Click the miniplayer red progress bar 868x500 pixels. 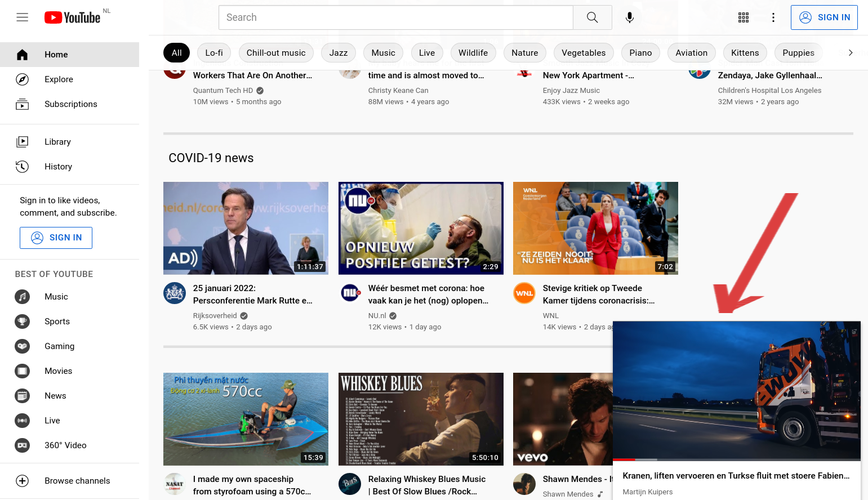(x=625, y=459)
